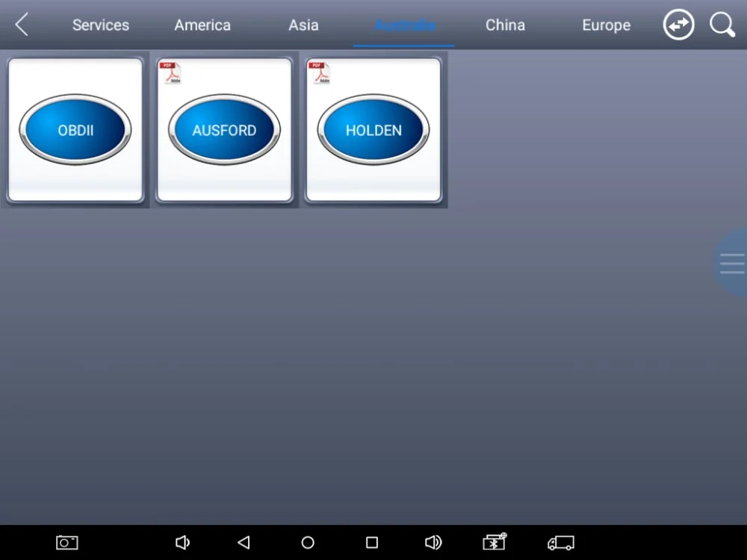The width and height of the screenshot is (747, 560).
Task: Open search with the magnifier icon
Action: [722, 25]
